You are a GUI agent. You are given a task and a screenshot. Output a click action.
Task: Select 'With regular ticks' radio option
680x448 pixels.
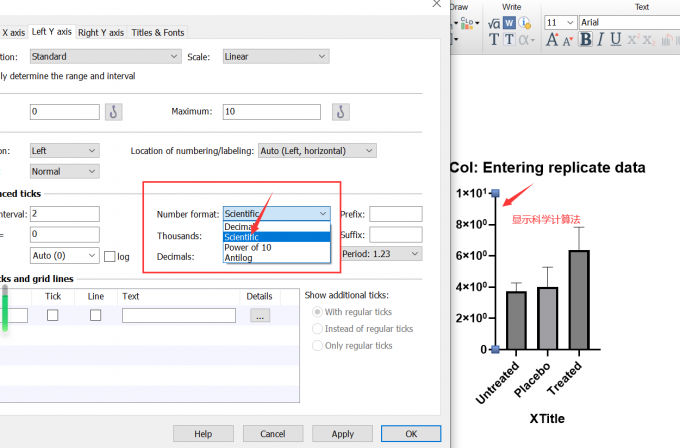(318, 312)
